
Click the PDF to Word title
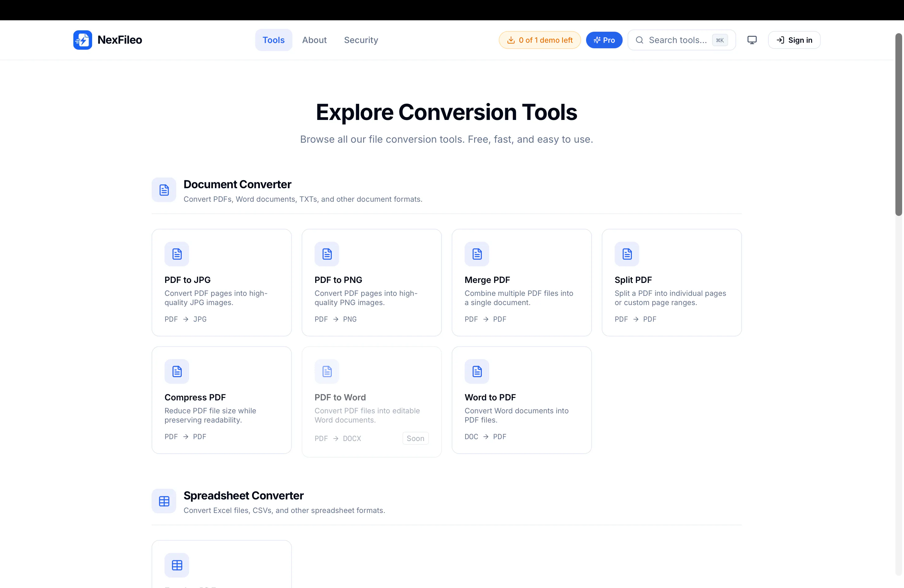click(x=340, y=397)
